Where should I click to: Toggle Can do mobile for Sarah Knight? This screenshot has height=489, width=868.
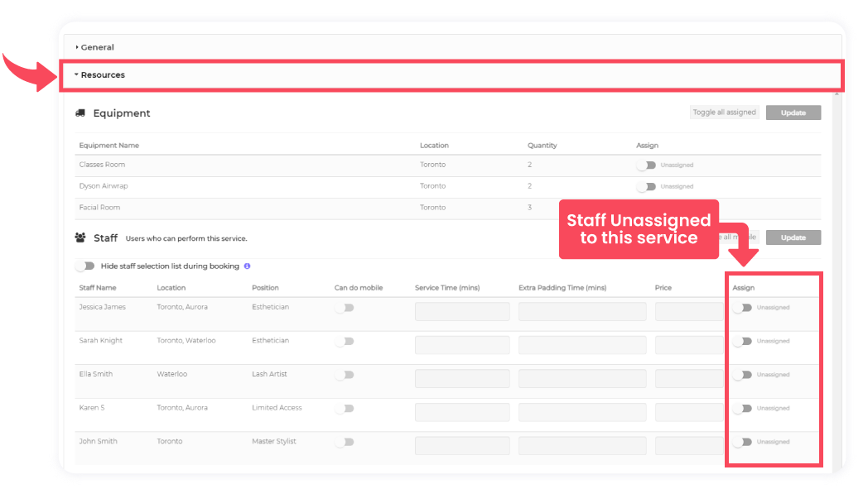(x=345, y=341)
